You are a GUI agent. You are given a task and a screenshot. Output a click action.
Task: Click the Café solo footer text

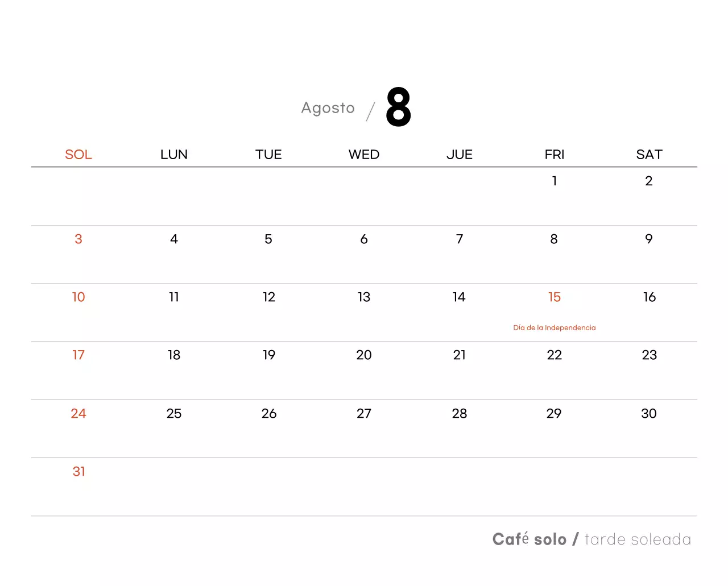(530, 539)
